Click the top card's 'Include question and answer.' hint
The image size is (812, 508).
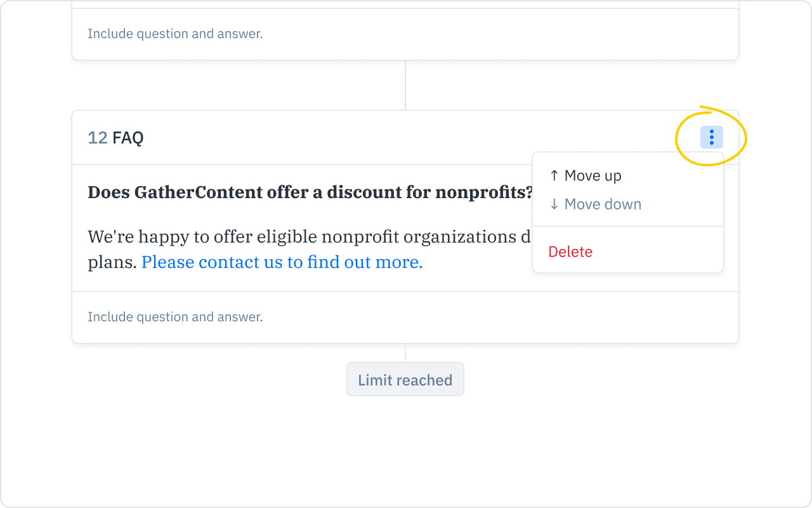click(x=175, y=34)
